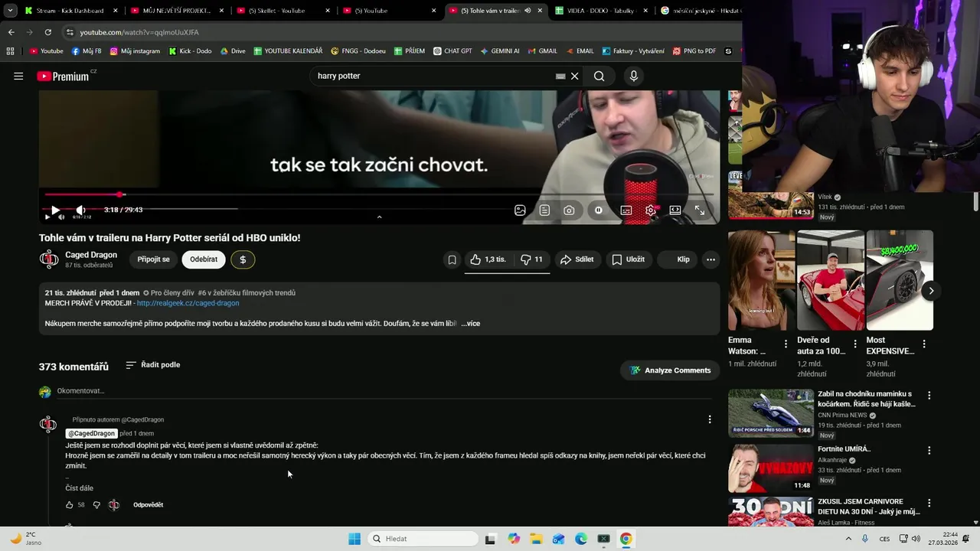Screen dimensions: 980x551
Task: Clear the search query with X
Action: click(574, 76)
